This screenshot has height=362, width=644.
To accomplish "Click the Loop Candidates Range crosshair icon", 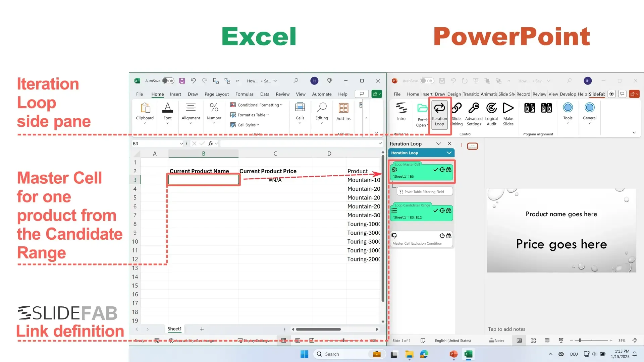I will pyautogui.click(x=442, y=210).
